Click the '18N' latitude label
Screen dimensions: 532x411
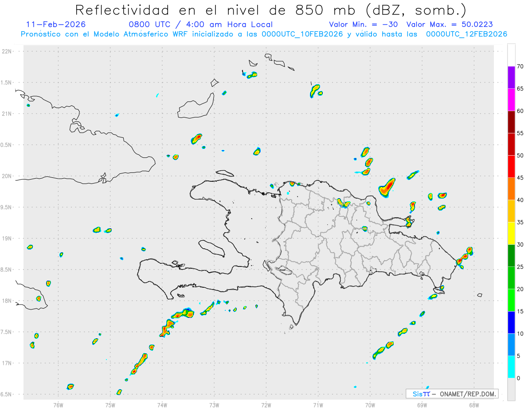[x=7, y=301]
